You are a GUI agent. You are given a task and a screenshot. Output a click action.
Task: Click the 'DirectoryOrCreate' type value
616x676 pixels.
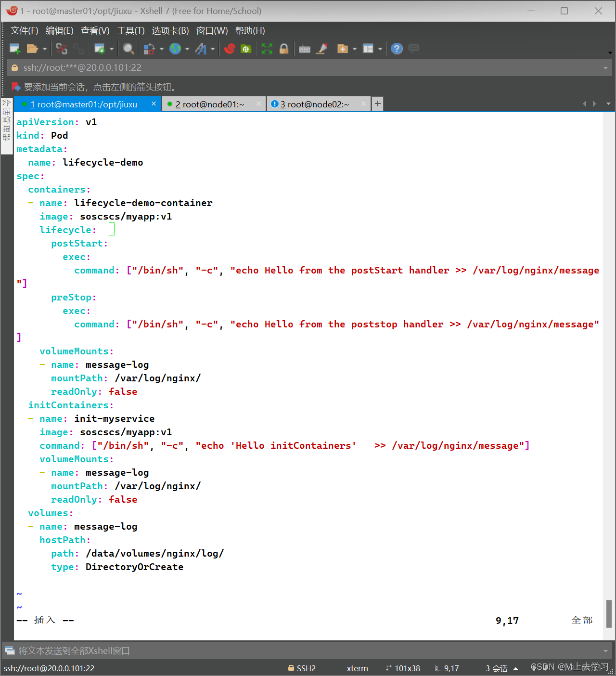tap(134, 567)
